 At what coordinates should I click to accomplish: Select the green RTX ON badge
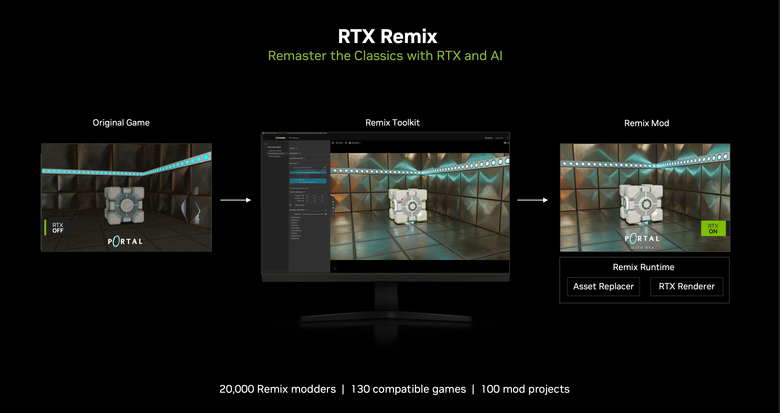coord(713,228)
